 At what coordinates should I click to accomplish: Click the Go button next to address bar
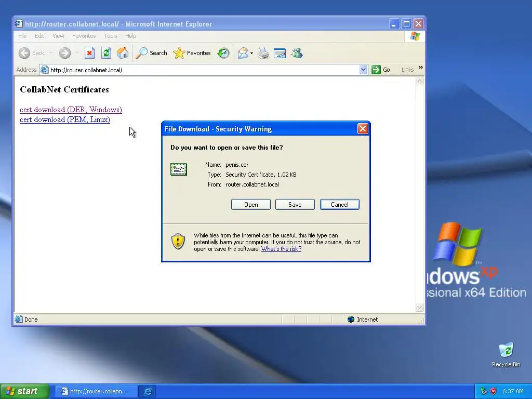381,70
